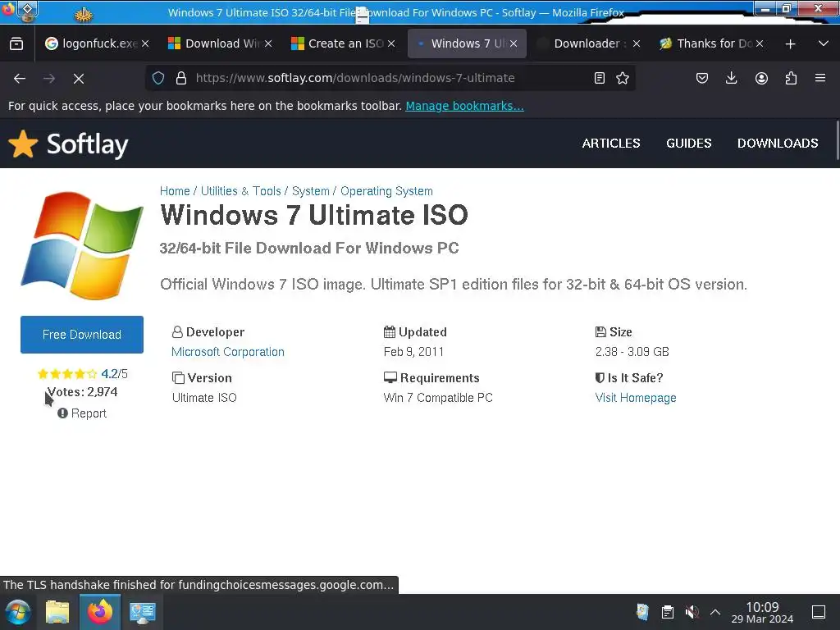The image size is (840, 630).
Task: Close the logonfuck.exe tab
Action: point(145,43)
